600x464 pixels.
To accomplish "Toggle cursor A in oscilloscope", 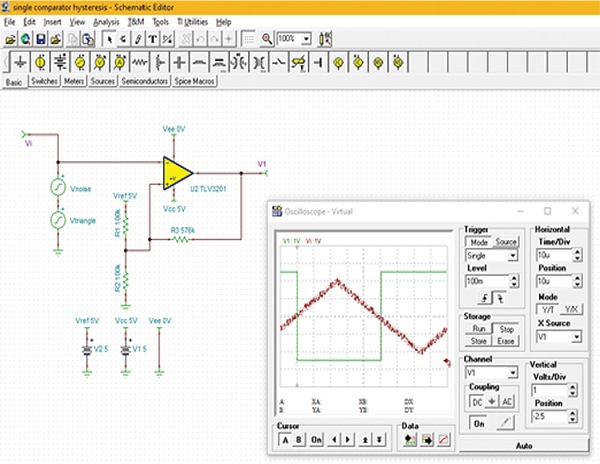I will coord(283,439).
